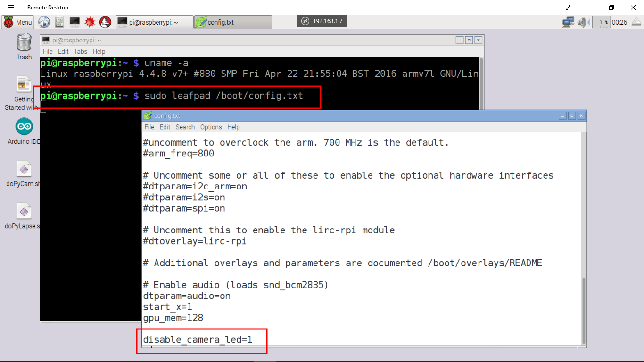The height and width of the screenshot is (362, 644).
Task: Open the Remote Desktop hamburger menu
Action: 10,7
